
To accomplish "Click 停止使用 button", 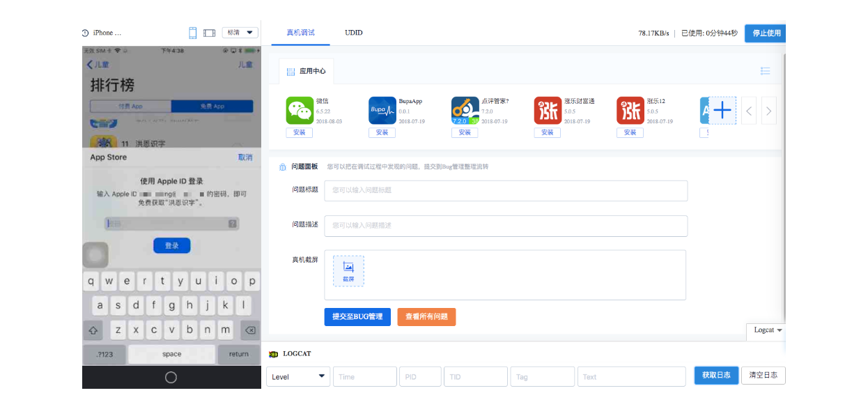I will [x=765, y=33].
